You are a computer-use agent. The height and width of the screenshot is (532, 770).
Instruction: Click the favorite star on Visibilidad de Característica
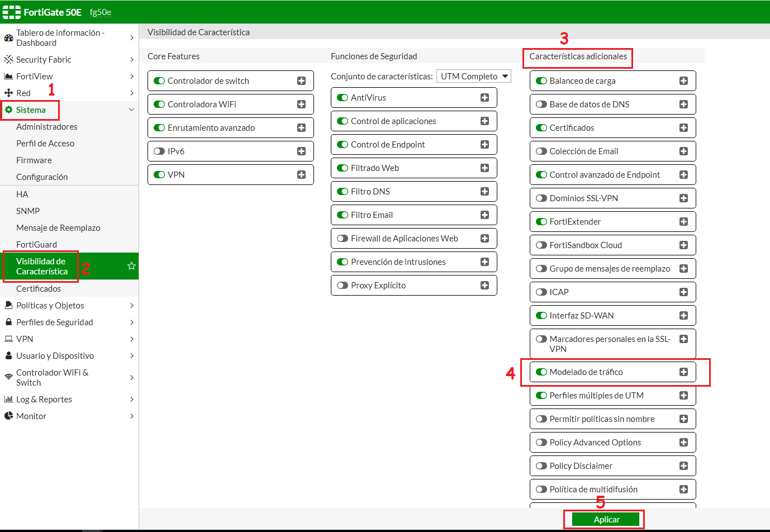point(131,266)
